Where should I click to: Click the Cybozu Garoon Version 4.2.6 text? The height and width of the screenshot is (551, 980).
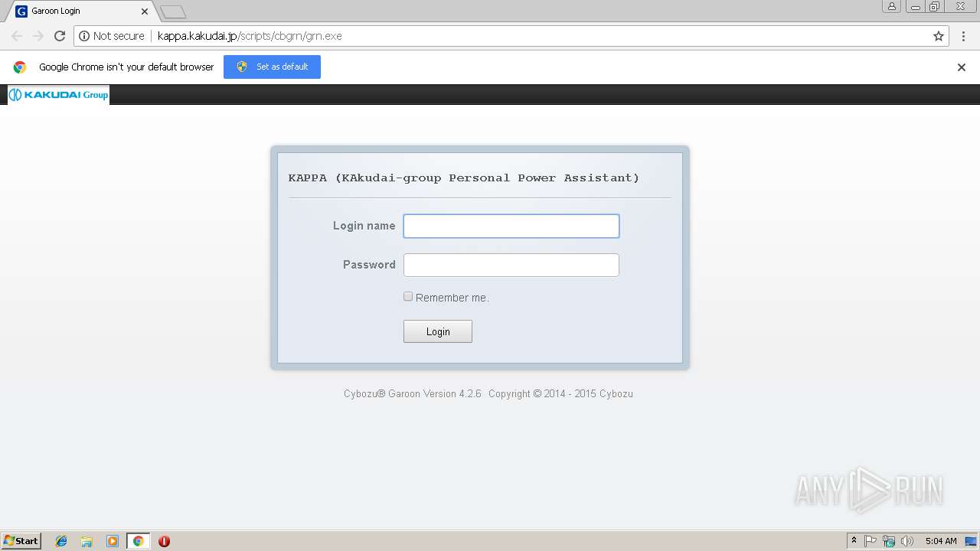pos(412,394)
